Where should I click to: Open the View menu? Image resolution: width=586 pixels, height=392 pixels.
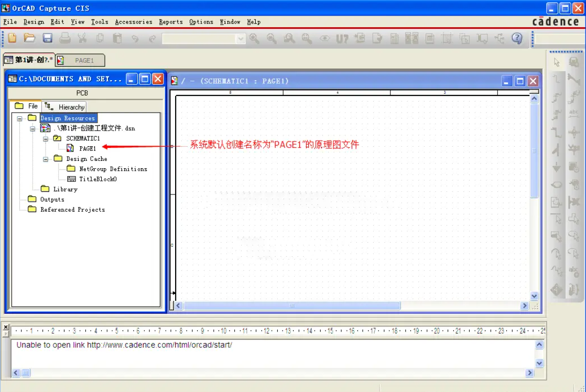tap(78, 21)
